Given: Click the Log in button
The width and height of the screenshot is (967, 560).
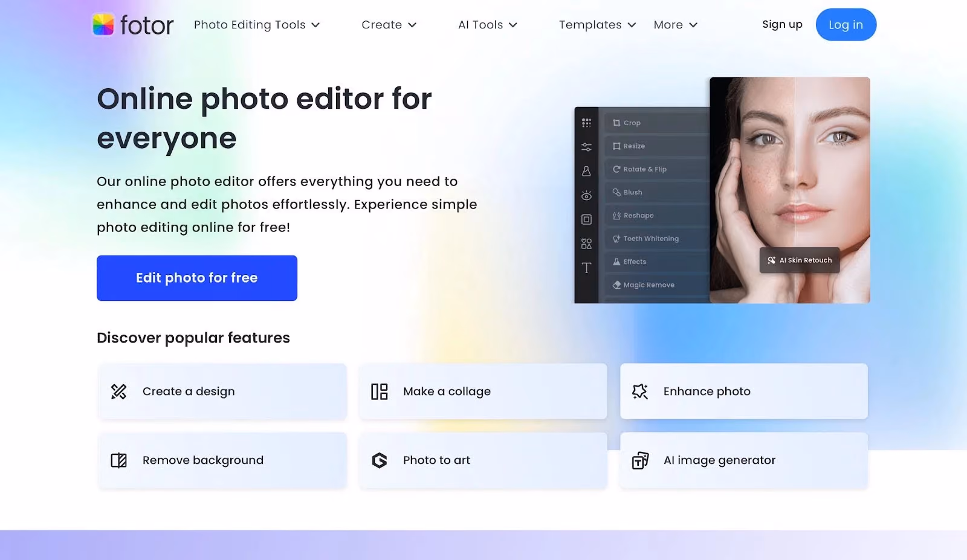Looking at the screenshot, I should 846,25.
